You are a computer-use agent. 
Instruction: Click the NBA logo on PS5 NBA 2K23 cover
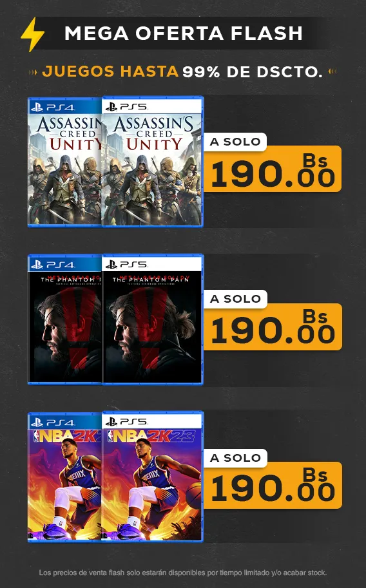pyautogui.click(x=111, y=436)
